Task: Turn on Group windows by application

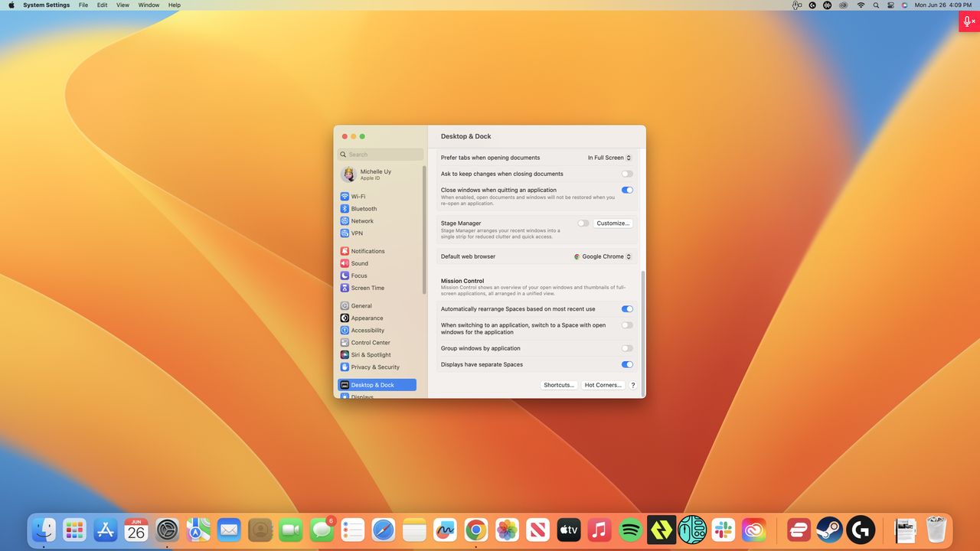Action: click(x=627, y=348)
